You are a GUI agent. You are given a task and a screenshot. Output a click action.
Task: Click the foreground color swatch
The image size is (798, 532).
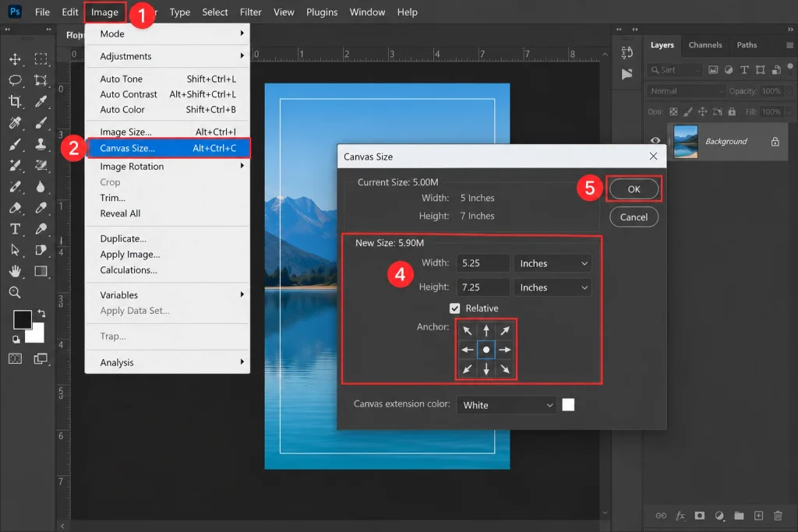22,319
